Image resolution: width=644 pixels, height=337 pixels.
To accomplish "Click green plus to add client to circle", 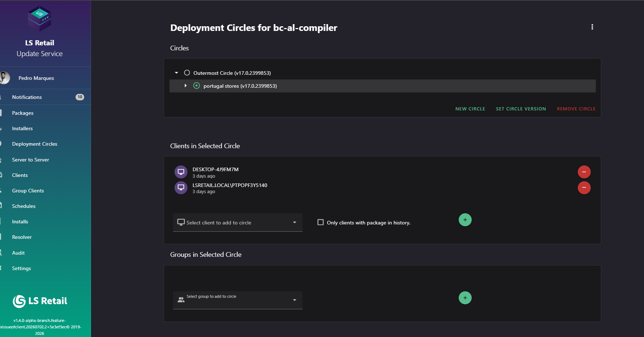I will coord(465,220).
